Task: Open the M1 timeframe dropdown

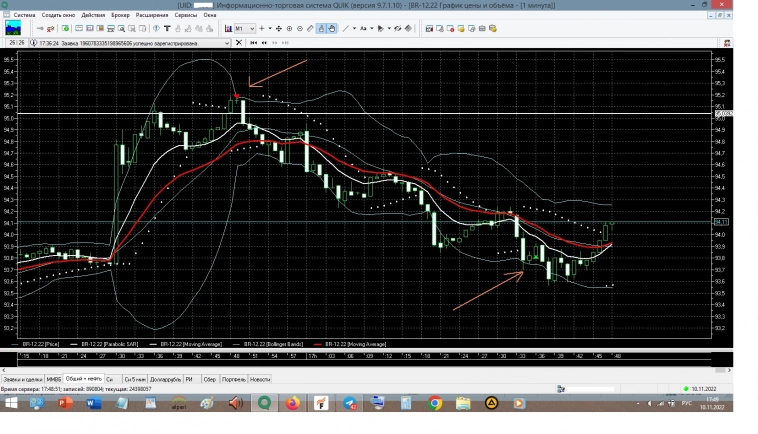Action: point(238,29)
